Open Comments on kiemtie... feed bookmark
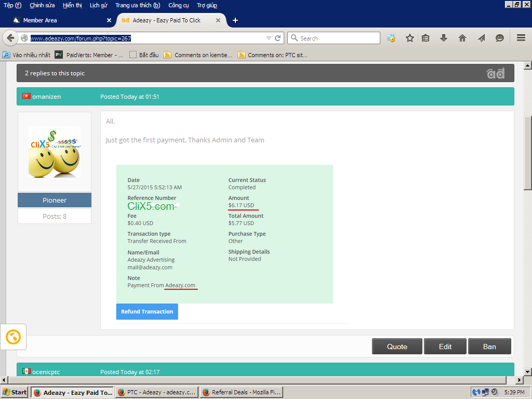 pos(198,55)
